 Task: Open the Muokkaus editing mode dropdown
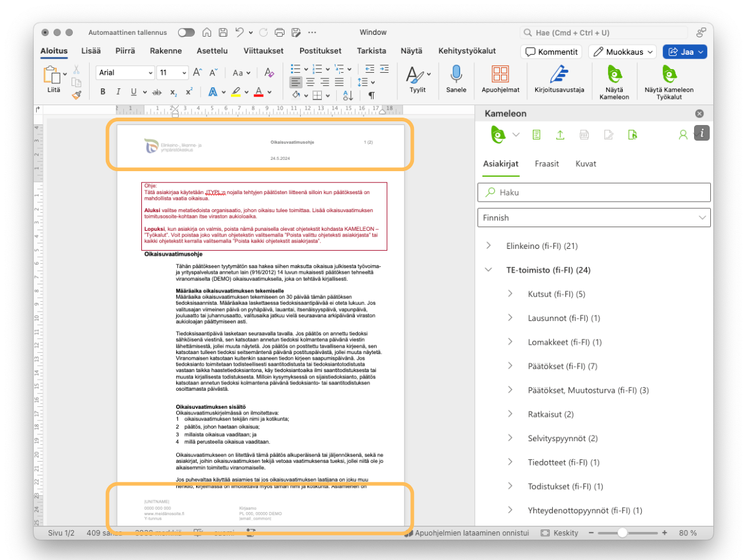[x=622, y=52]
